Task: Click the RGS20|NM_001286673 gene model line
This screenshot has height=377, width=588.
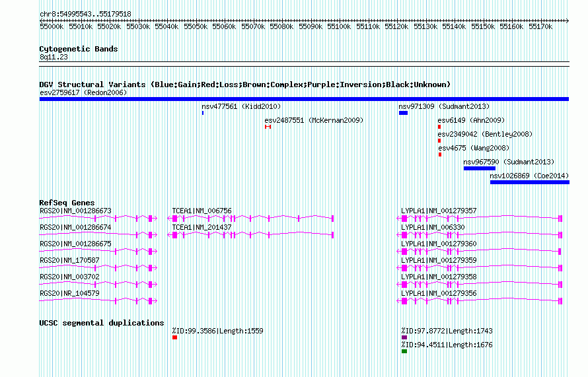Action: (98, 218)
